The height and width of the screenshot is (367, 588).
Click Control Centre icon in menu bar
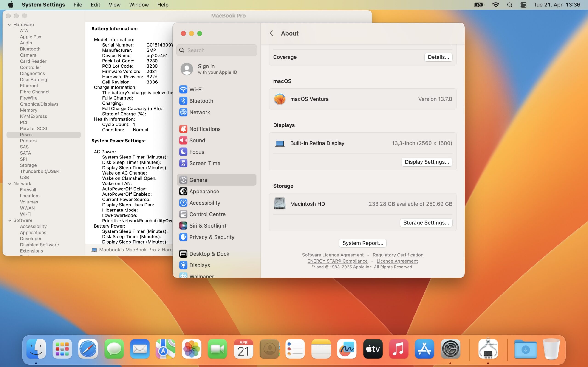[x=523, y=5]
